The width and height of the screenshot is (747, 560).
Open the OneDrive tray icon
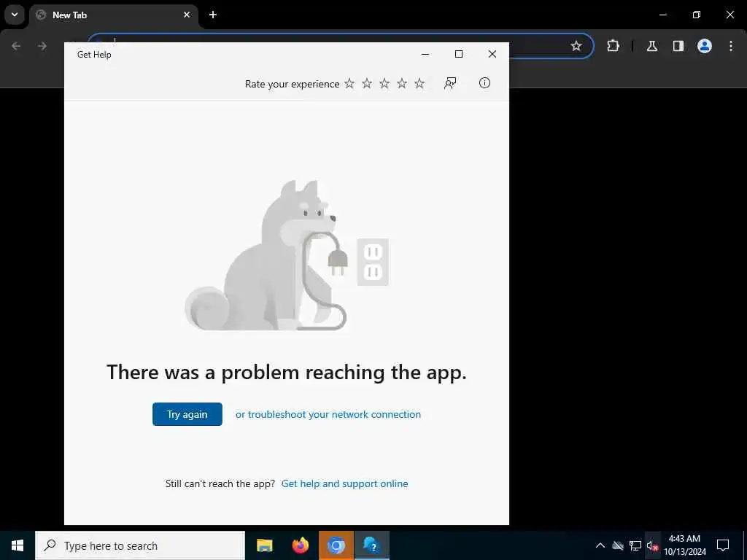[x=618, y=545]
